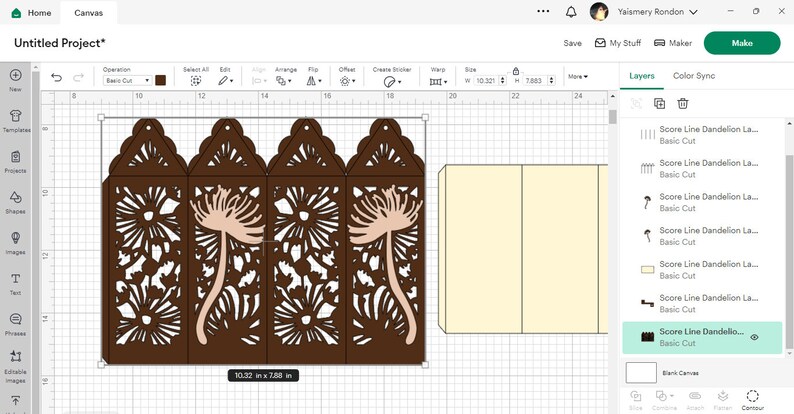Image resolution: width=794 pixels, height=414 pixels.
Task: Click the top-right selection handle of design
Action: 425,117
